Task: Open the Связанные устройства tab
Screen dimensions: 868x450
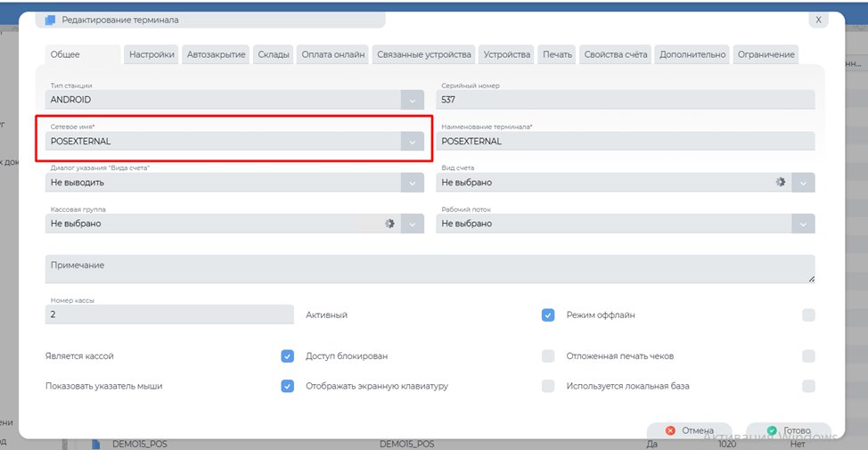Action: pyautogui.click(x=423, y=54)
